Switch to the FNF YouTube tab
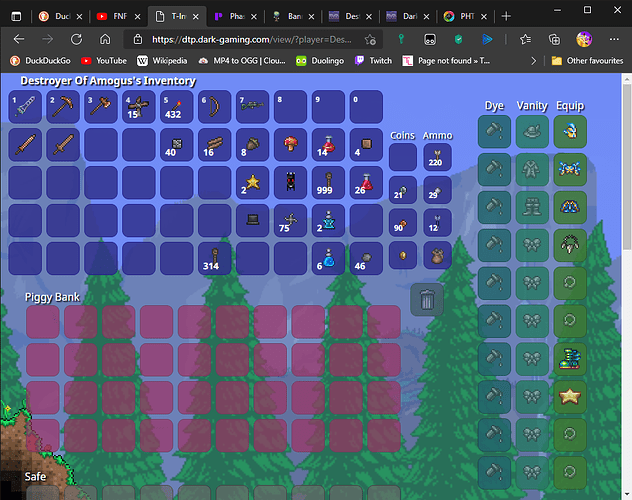Screen dimensions: 632x500 pos(119,17)
